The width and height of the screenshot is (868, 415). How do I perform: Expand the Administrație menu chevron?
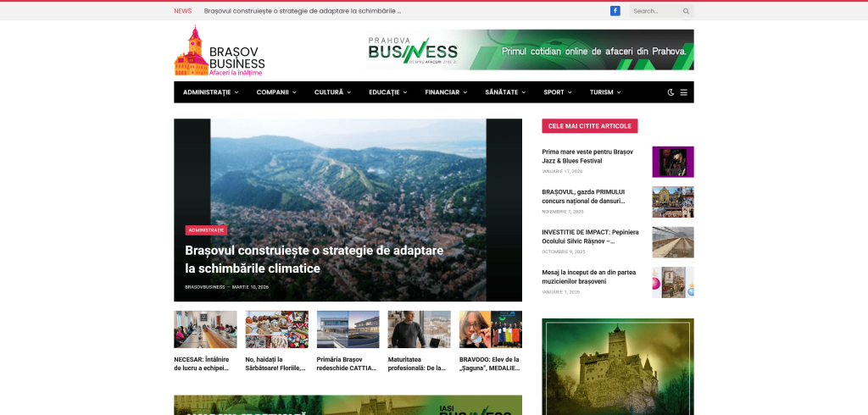pyautogui.click(x=236, y=92)
